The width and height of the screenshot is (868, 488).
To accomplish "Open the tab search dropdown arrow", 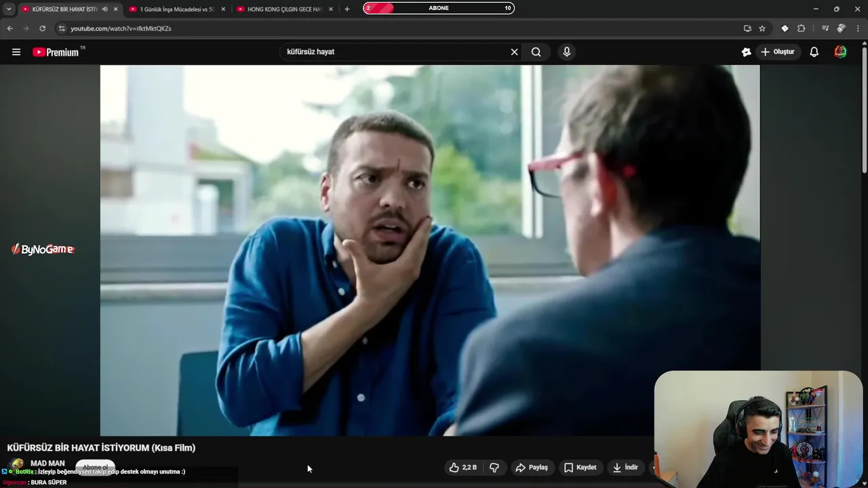I will coord(9,9).
